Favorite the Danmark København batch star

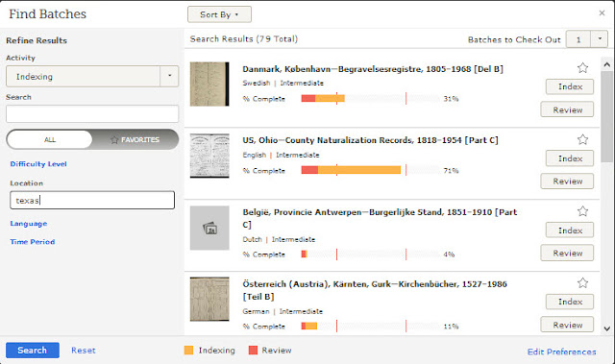pyautogui.click(x=582, y=68)
